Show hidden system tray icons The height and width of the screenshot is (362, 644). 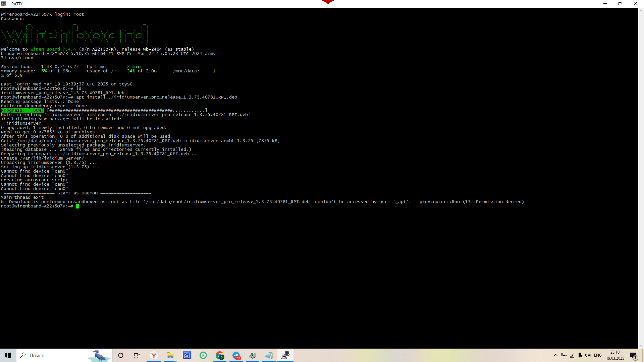pos(556,355)
